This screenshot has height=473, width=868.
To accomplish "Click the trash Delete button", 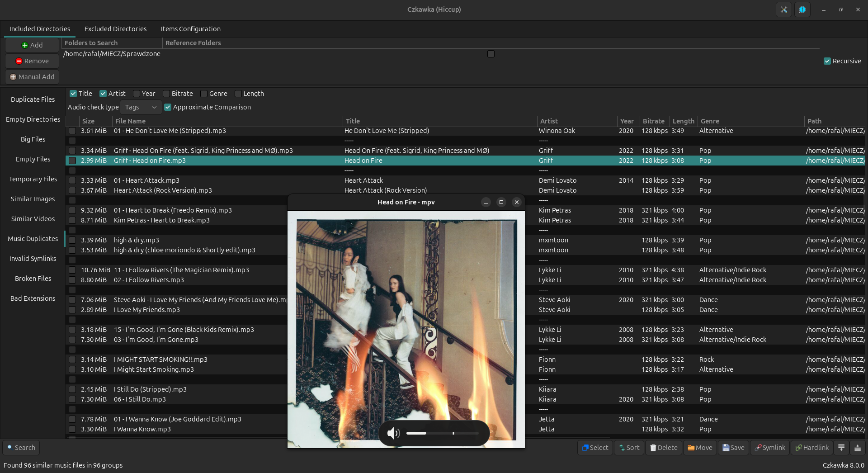I will click(663, 448).
